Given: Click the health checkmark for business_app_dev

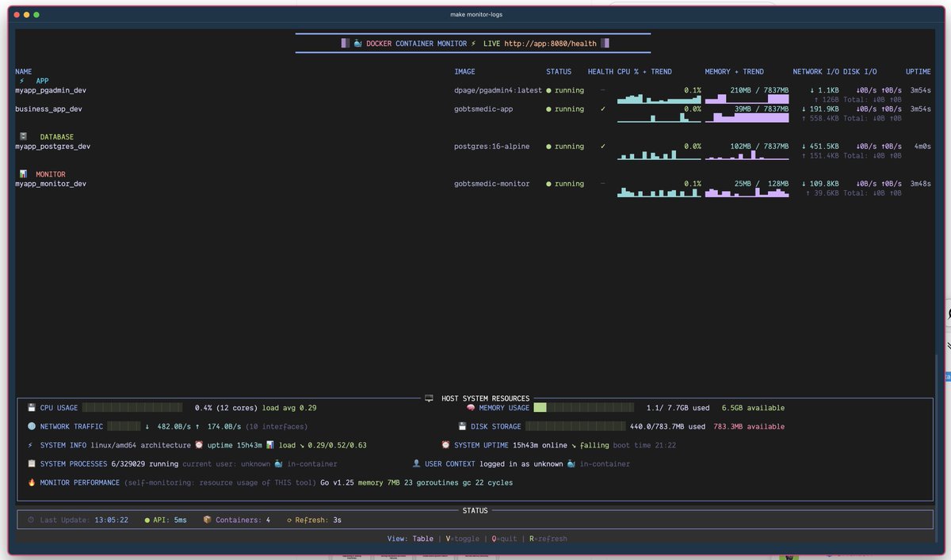Looking at the screenshot, I should 603,109.
